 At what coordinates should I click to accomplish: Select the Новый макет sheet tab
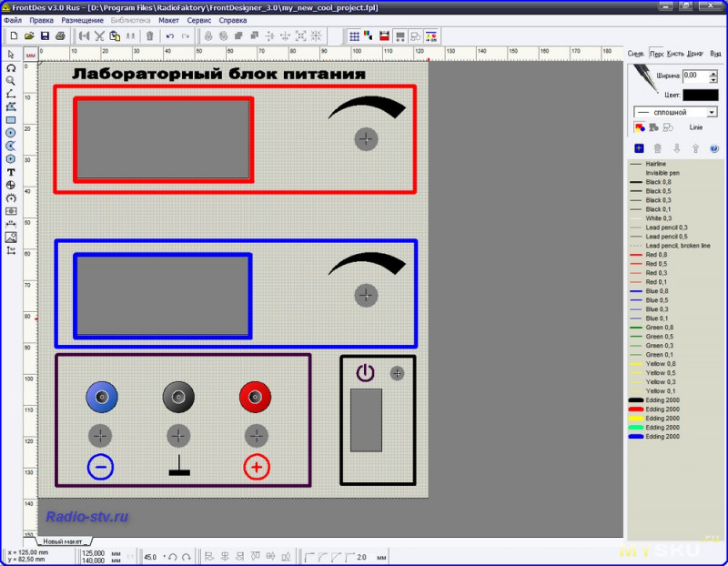pos(63,541)
